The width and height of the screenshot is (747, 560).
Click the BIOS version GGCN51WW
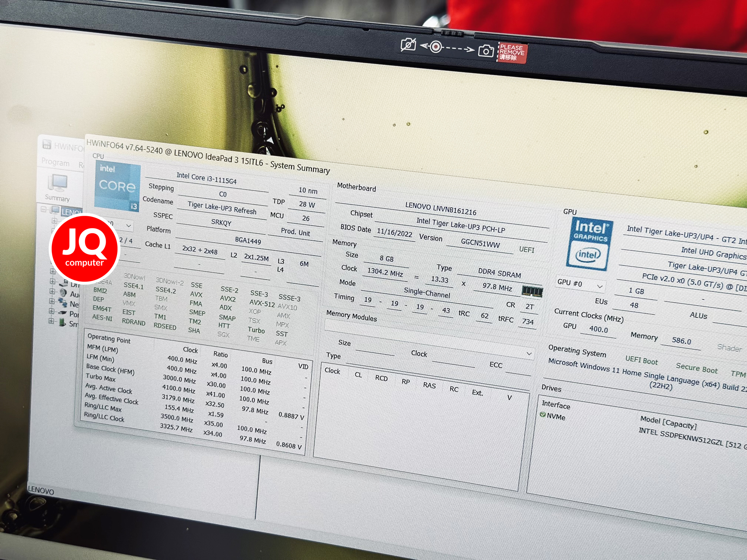pos(480,243)
